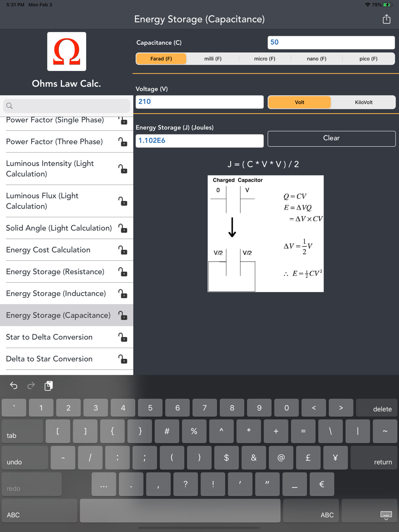This screenshot has width=399, height=532.
Task: Tap unlock icon beside Solid Angle
Action: (x=123, y=228)
